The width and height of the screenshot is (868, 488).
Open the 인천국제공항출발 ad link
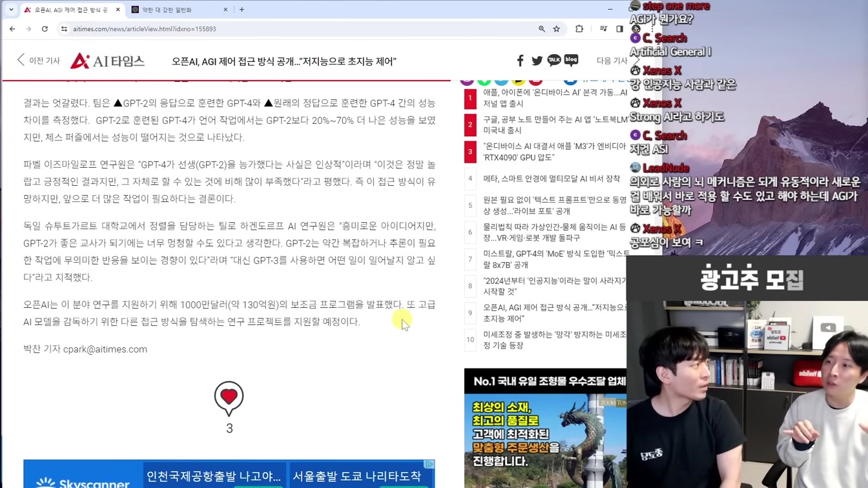tap(214, 476)
